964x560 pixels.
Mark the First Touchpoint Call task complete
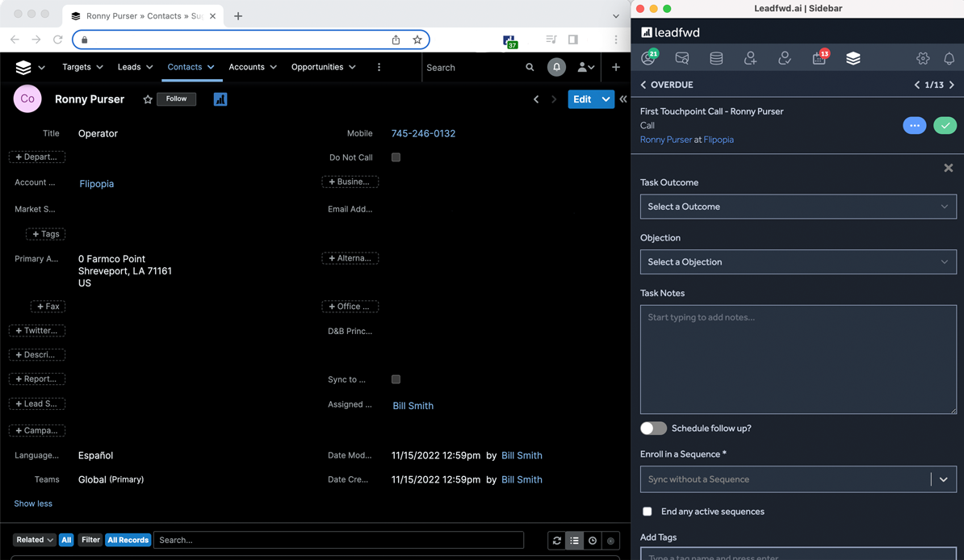[945, 125]
